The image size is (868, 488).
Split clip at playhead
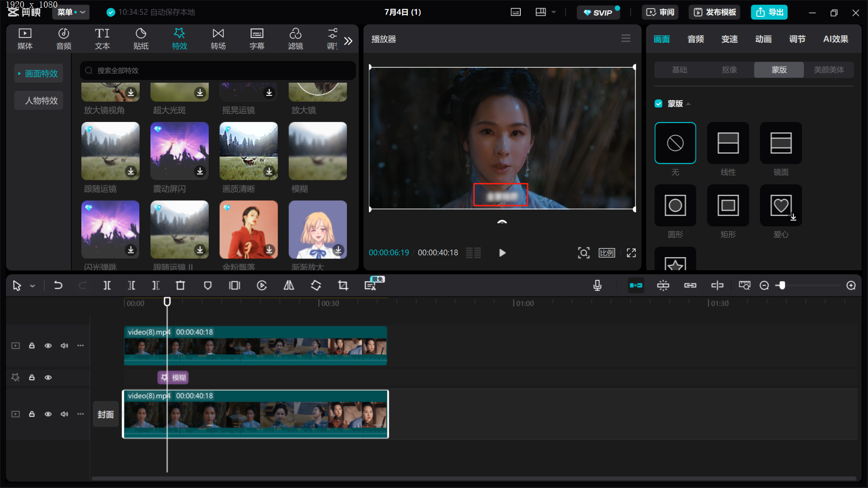click(x=107, y=286)
